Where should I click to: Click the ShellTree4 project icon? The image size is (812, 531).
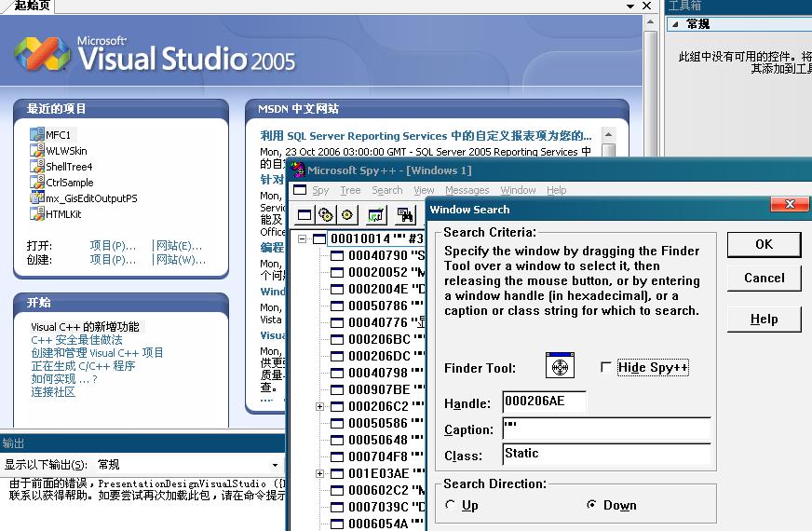37,167
